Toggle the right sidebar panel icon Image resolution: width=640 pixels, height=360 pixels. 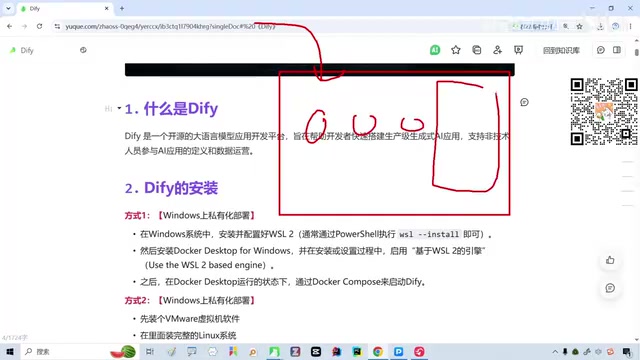click(x=617, y=50)
